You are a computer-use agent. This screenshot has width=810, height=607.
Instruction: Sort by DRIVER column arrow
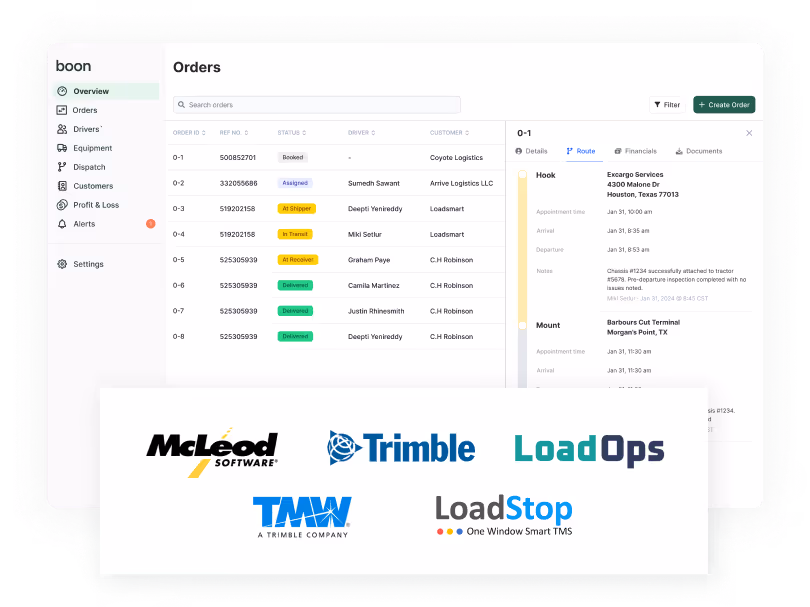point(373,133)
